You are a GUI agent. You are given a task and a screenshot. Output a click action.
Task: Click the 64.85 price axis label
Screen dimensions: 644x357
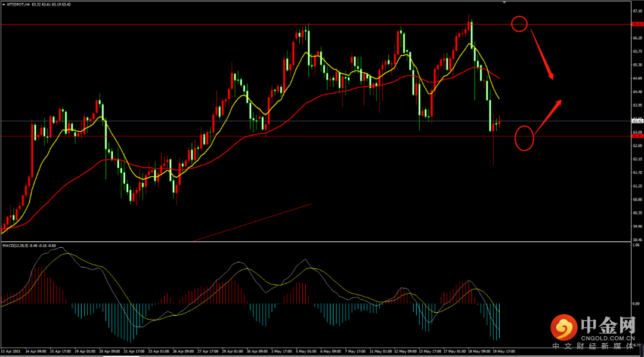(637, 78)
